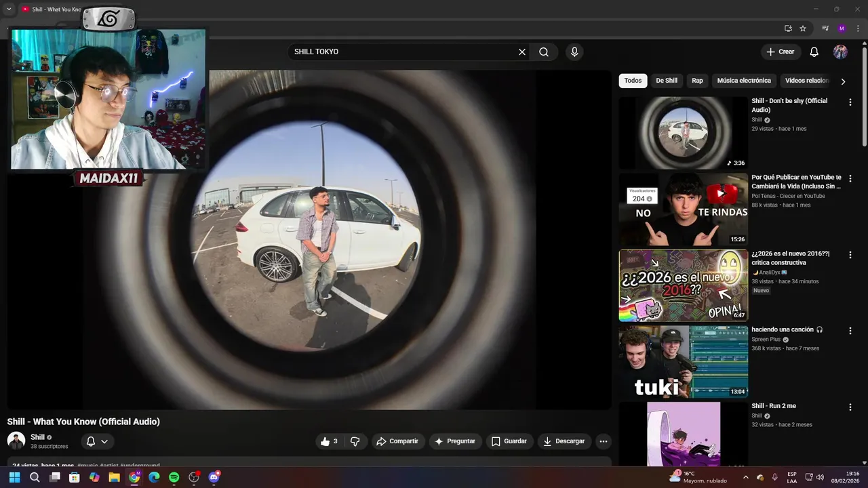Show more filter chips with right arrow
The width and height of the screenshot is (868, 488).
point(843,81)
